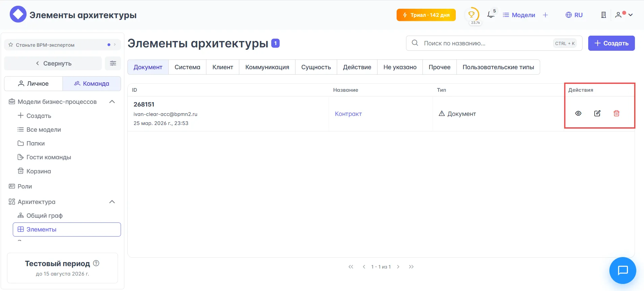The image size is (644, 291).
Task: Click the organization building icon
Action: click(x=604, y=15)
